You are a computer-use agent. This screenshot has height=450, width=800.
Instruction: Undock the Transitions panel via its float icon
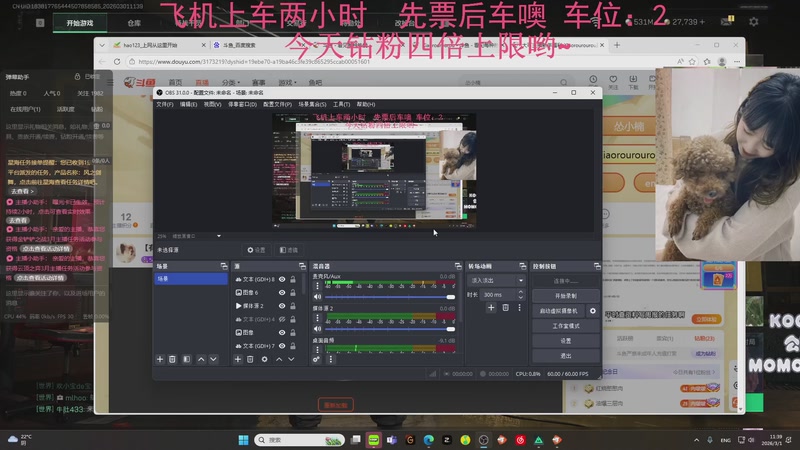(x=522, y=266)
